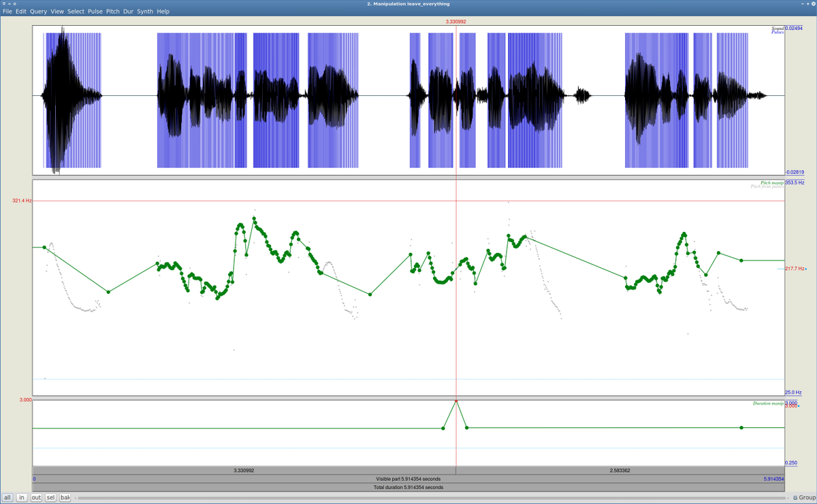
Task: Open the window menu icon in the title bar
Action: point(4,4)
